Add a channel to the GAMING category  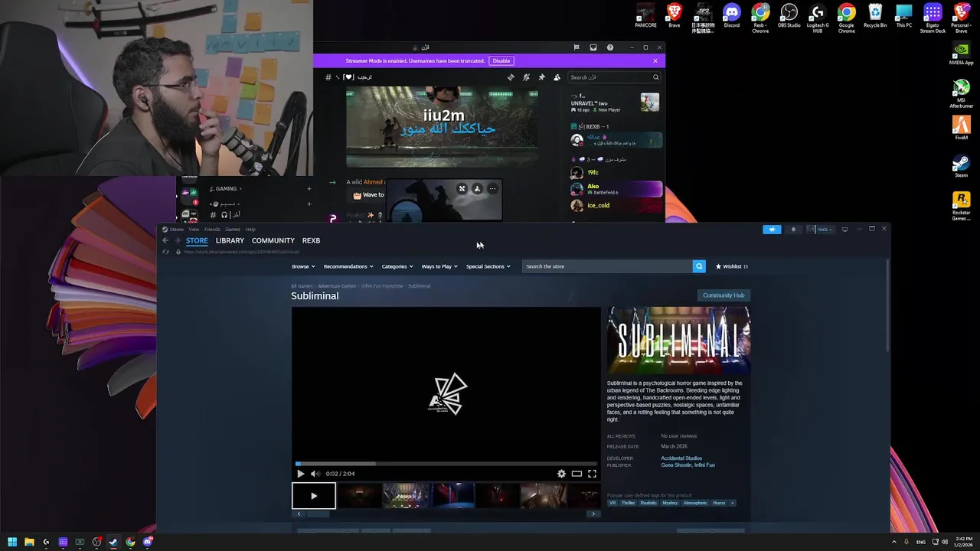click(309, 189)
